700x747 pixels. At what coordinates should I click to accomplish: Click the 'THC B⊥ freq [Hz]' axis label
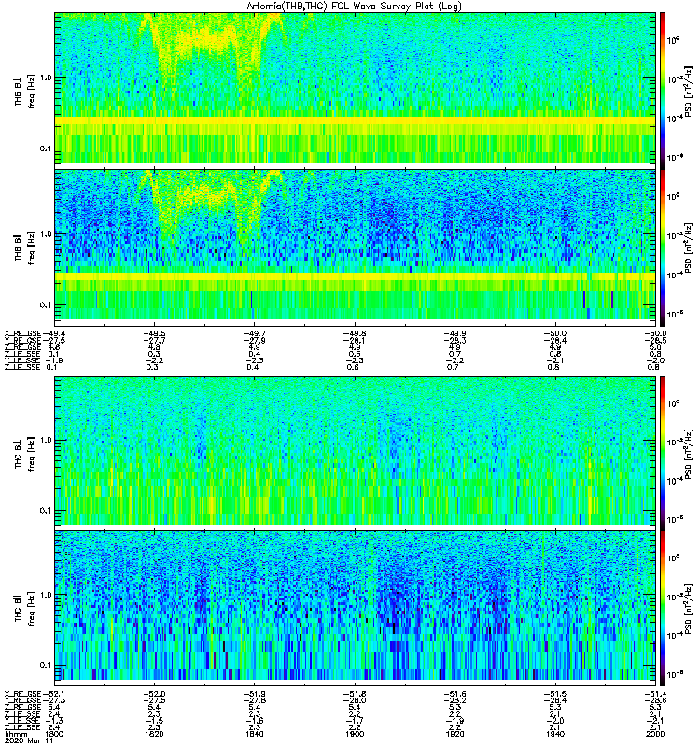click(x=24, y=454)
